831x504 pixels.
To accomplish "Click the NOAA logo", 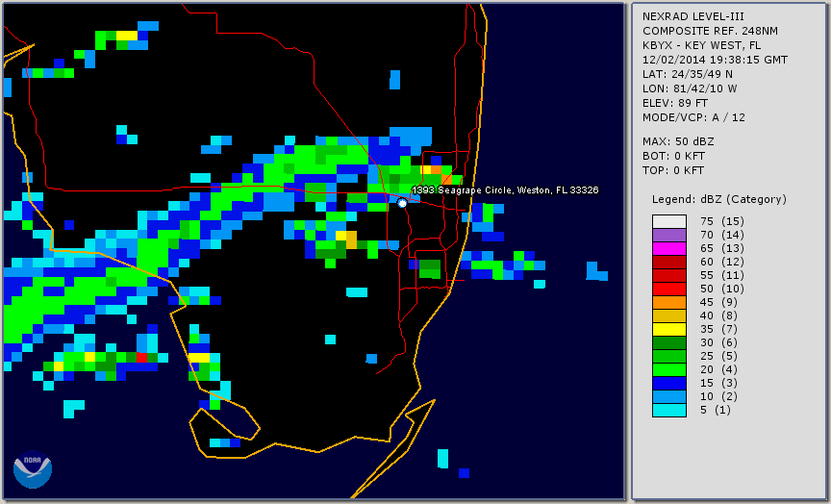I will (33, 469).
